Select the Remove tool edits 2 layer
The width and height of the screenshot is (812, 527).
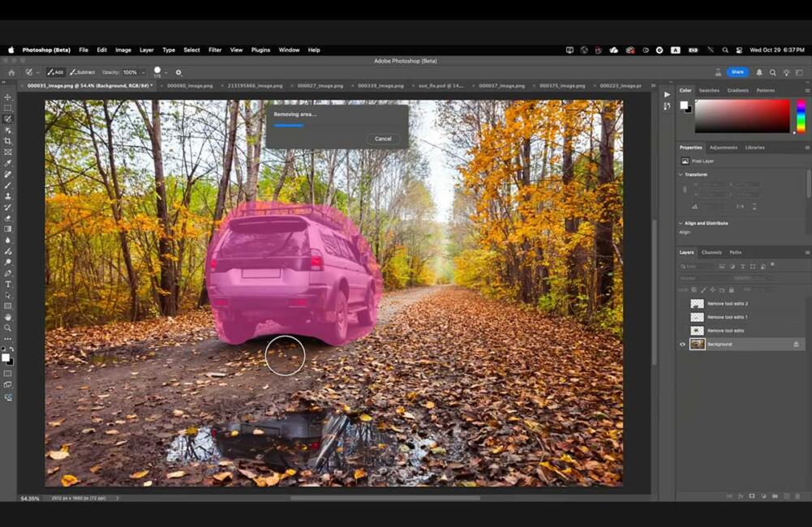(727, 304)
